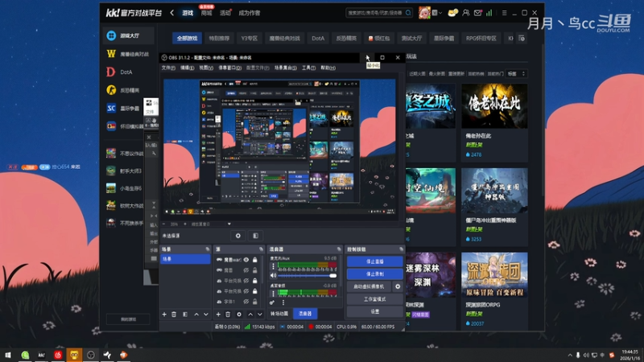The width and height of the screenshot is (644, 362).
Task: Click 领红包 red packet button
Action: [378, 38]
